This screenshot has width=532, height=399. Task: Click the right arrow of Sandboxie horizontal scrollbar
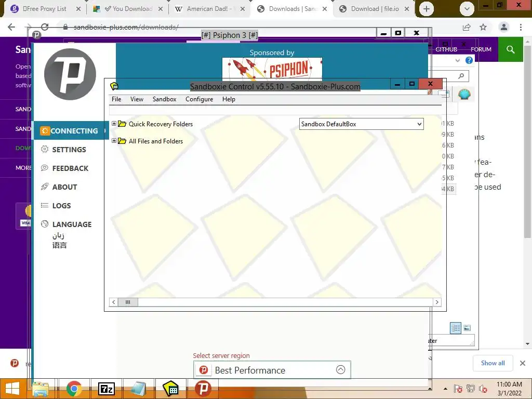point(437,302)
